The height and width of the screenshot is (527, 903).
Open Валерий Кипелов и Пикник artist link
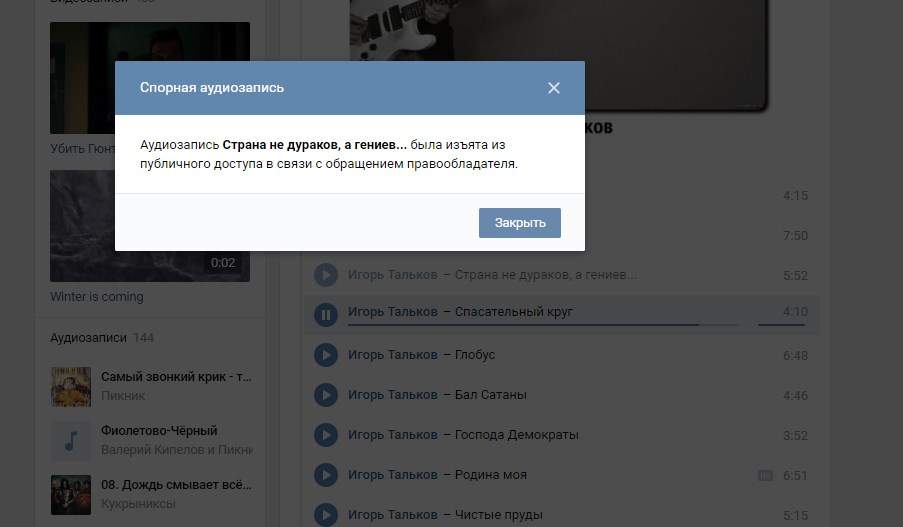[177, 450]
